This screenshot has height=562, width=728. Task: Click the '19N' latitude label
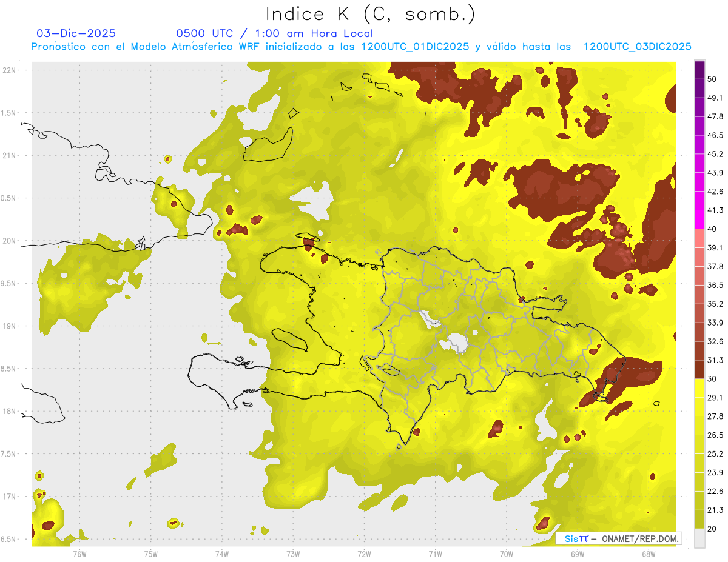9,326
